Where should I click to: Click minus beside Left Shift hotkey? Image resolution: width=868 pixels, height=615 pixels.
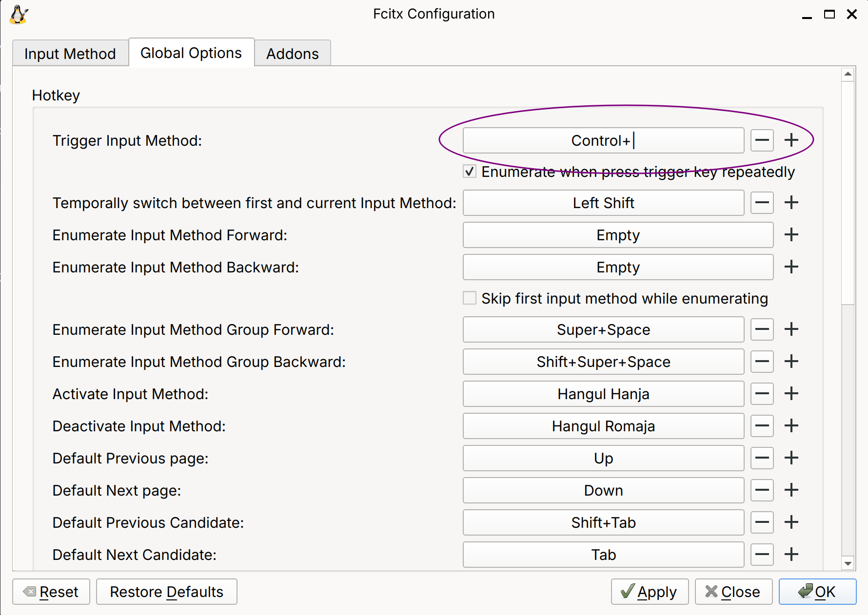tap(762, 203)
